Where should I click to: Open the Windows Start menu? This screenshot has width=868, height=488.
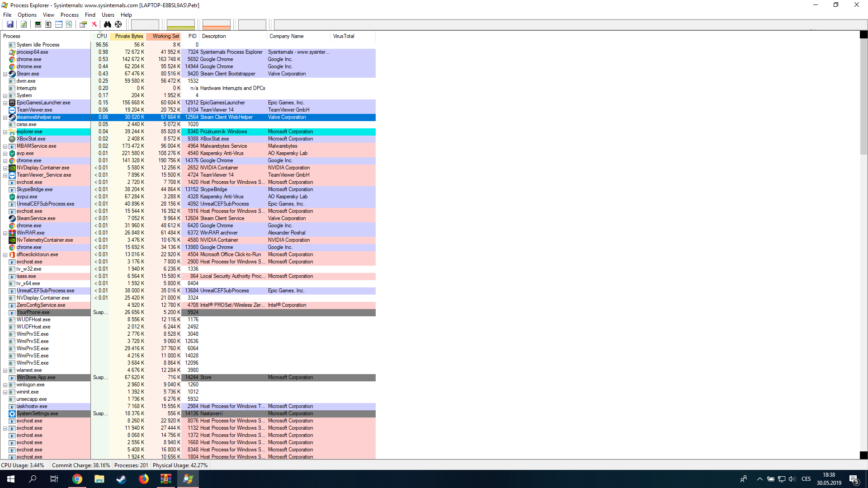click(x=11, y=479)
